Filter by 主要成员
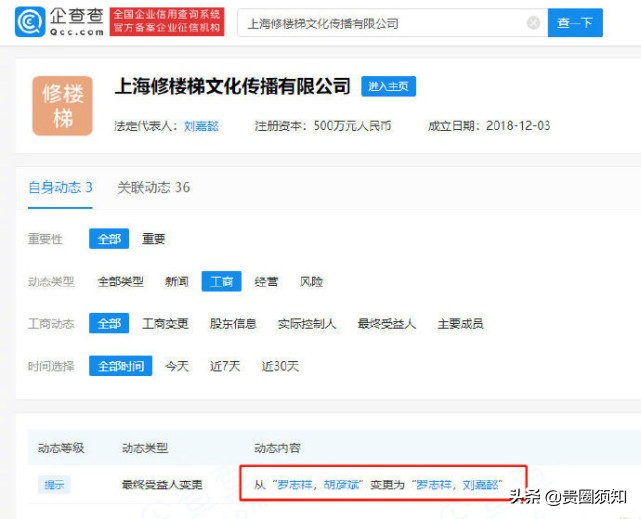 460,324
